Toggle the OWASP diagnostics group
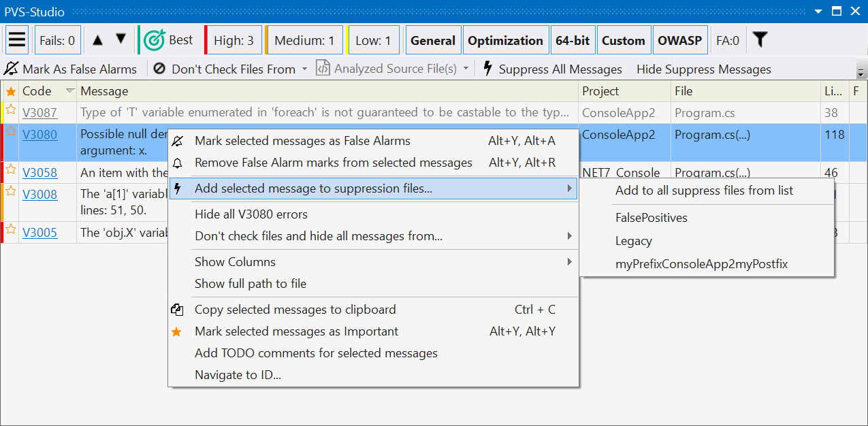Image resolution: width=868 pixels, height=426 pixels. tap(679, 41)
